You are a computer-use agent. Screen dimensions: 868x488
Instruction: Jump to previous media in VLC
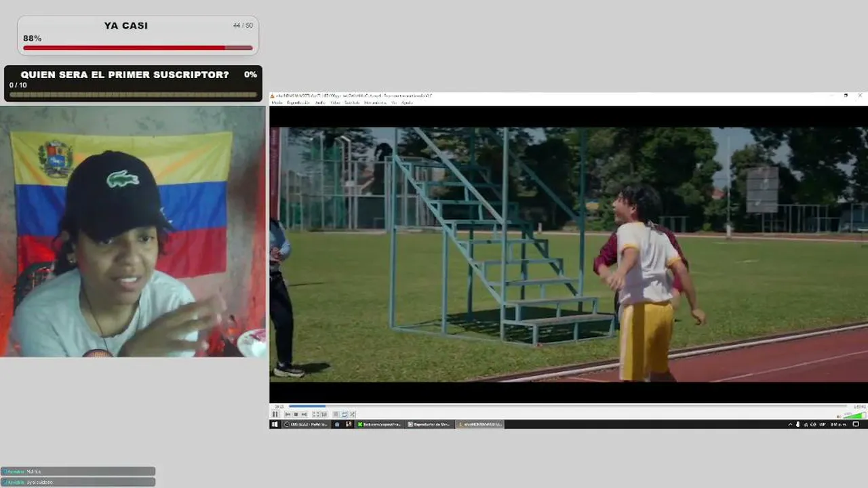click(288, 414)
